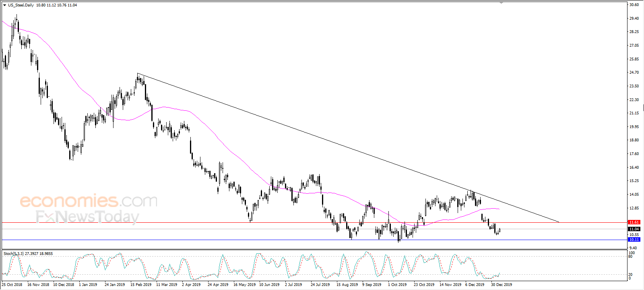Viewport: 644px width, 290px height.
Task: Click the 10.55 price axis label
Action: [x=634, y=235]
